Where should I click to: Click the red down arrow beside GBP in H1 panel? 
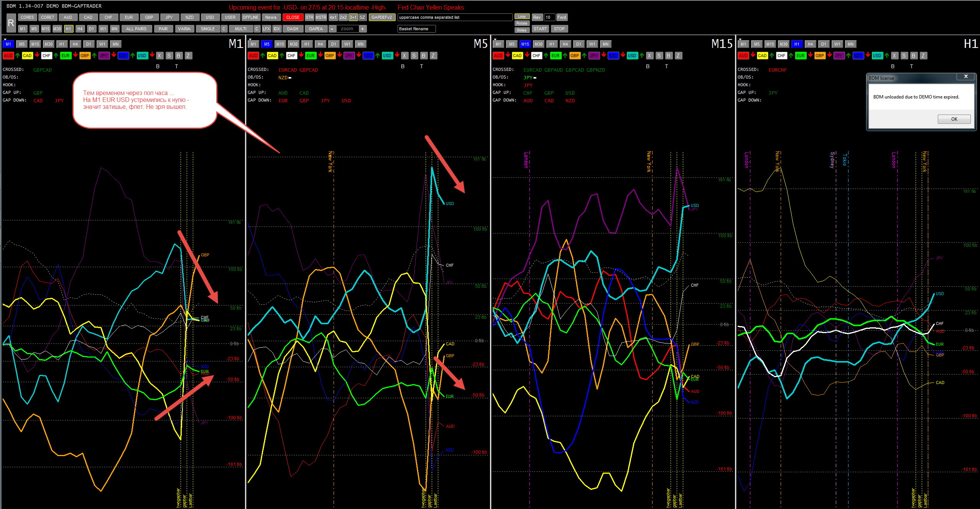[x=830, y=55]
